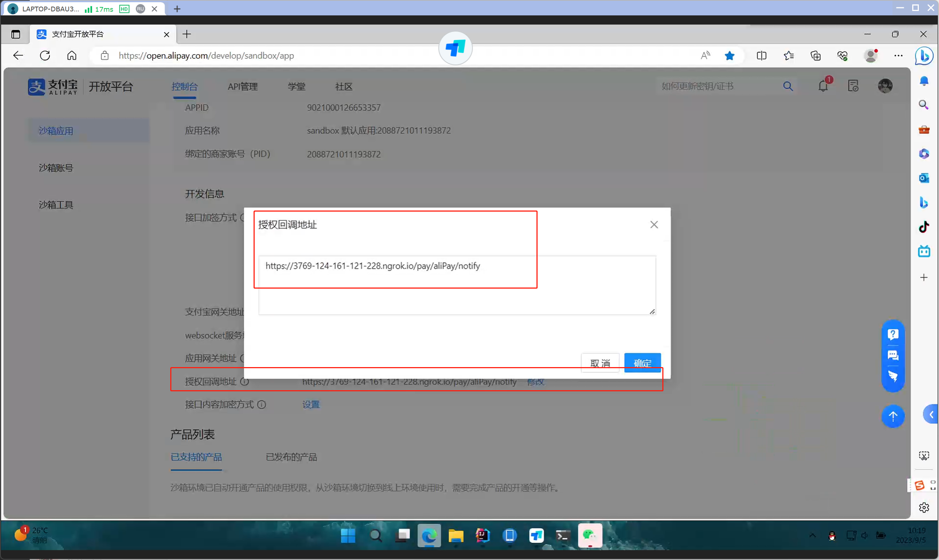This screenshot has width=939, height=560.
Task: Click the callback URL text area
Action: click(457, 285)
